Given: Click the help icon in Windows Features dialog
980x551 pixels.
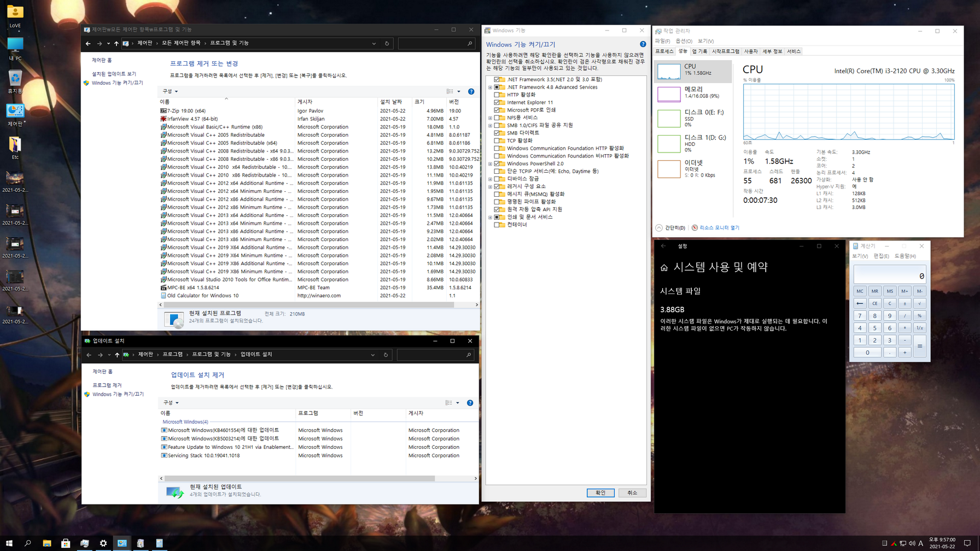Looking at the screenshot, I should coord(643,44).
